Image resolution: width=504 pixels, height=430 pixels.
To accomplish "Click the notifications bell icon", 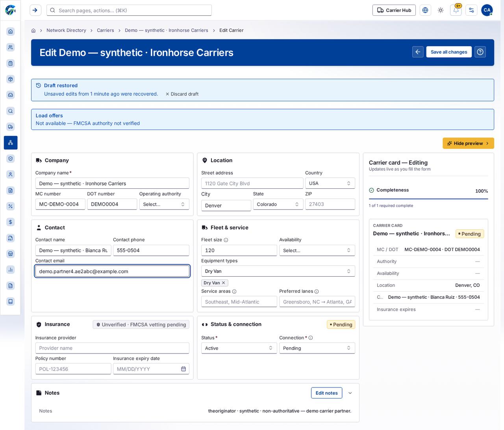I will pos(456,10).
